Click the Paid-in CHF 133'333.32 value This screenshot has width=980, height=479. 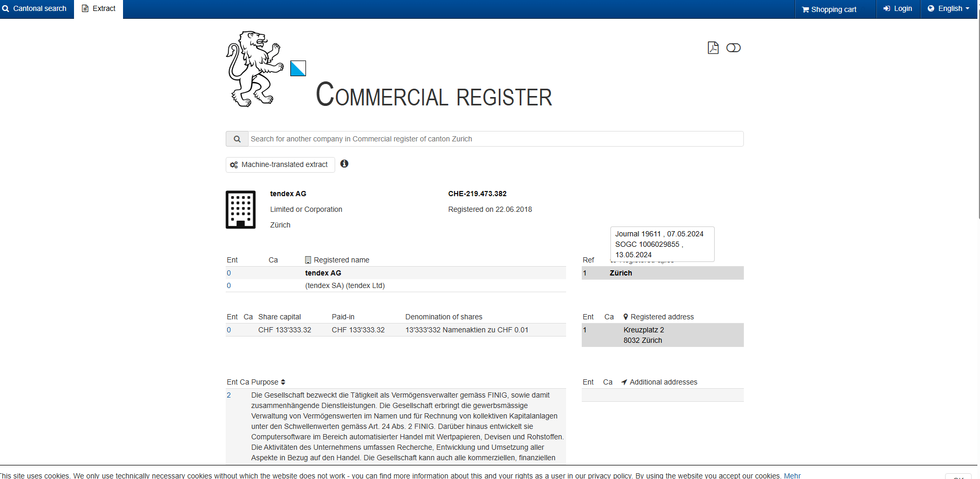pos(358,330)
